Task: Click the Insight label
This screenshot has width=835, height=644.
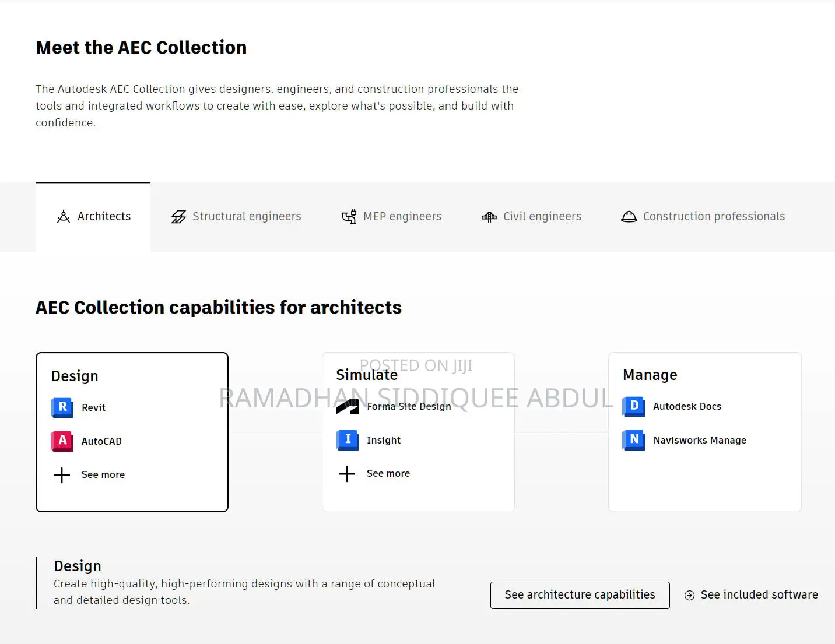Action: [x=384, y=441]
